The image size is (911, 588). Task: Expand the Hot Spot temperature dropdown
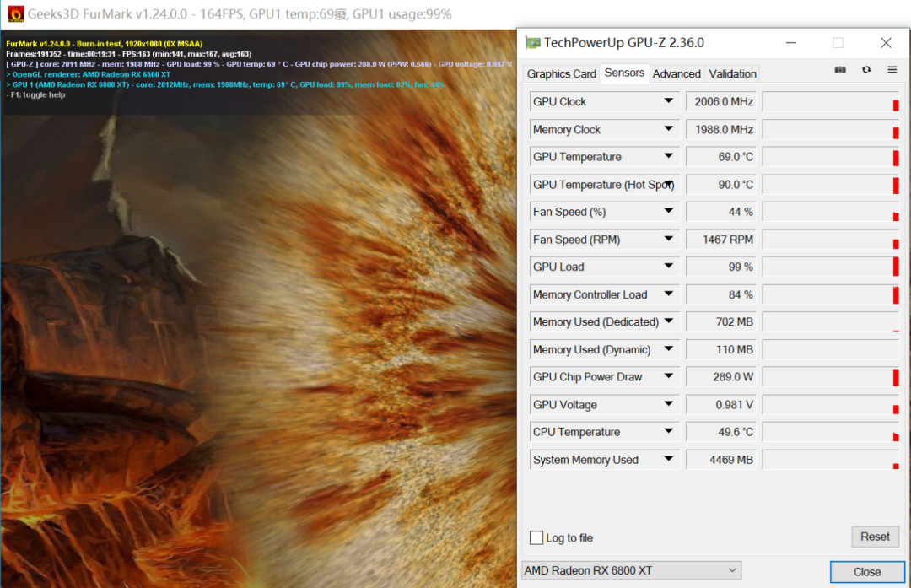point(669,184)
